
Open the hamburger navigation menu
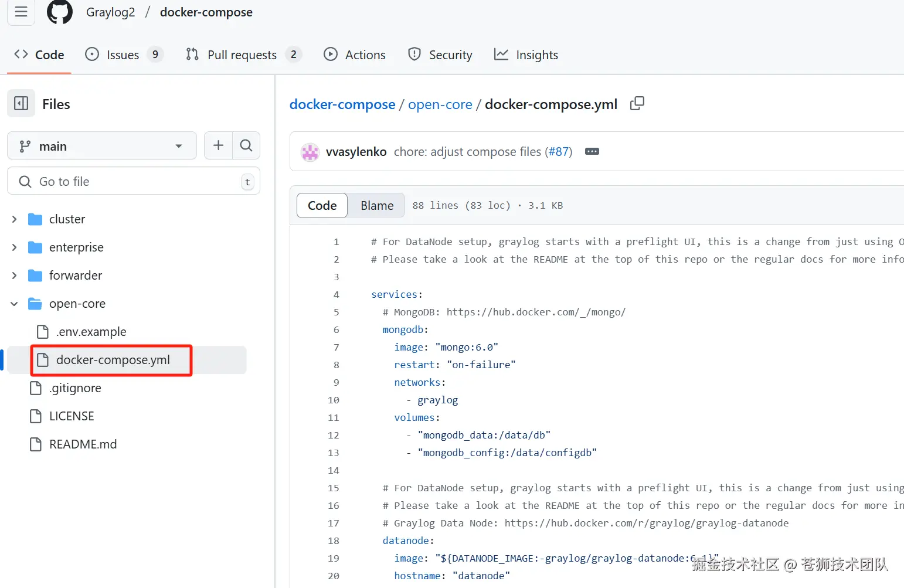(x=21, y=12)
